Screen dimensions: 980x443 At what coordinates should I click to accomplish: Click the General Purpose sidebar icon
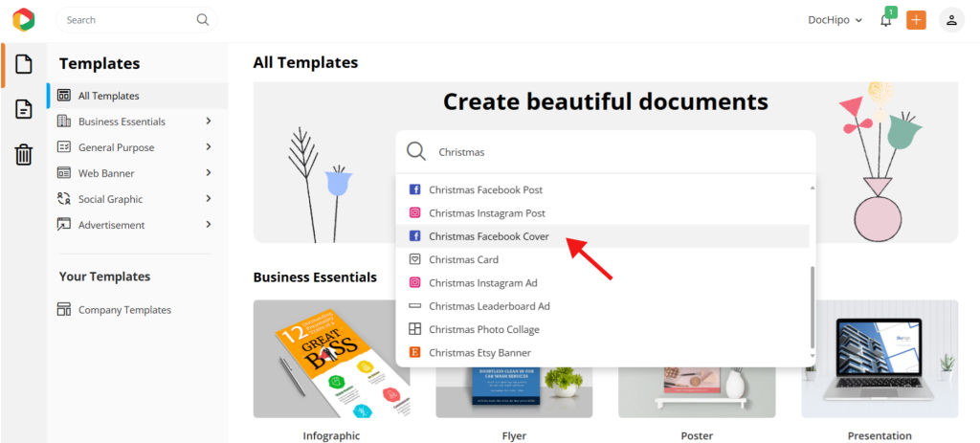(x=64, y=146)
